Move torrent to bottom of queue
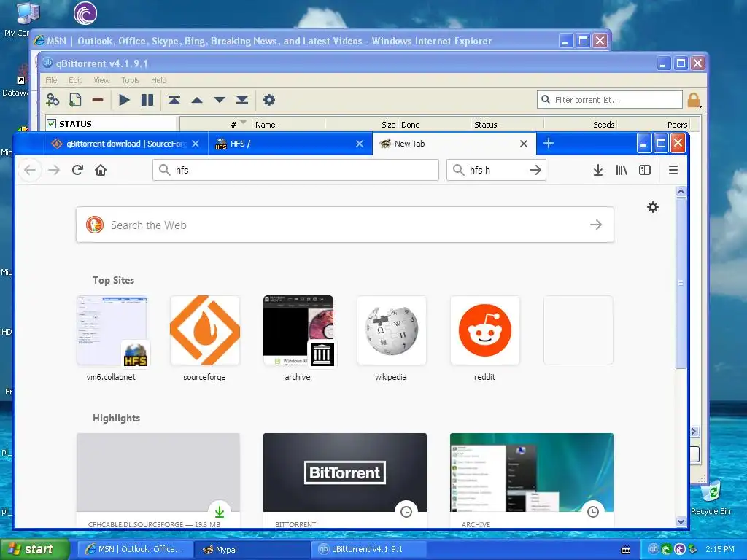 pyautogui.click(x=242, y=100)
